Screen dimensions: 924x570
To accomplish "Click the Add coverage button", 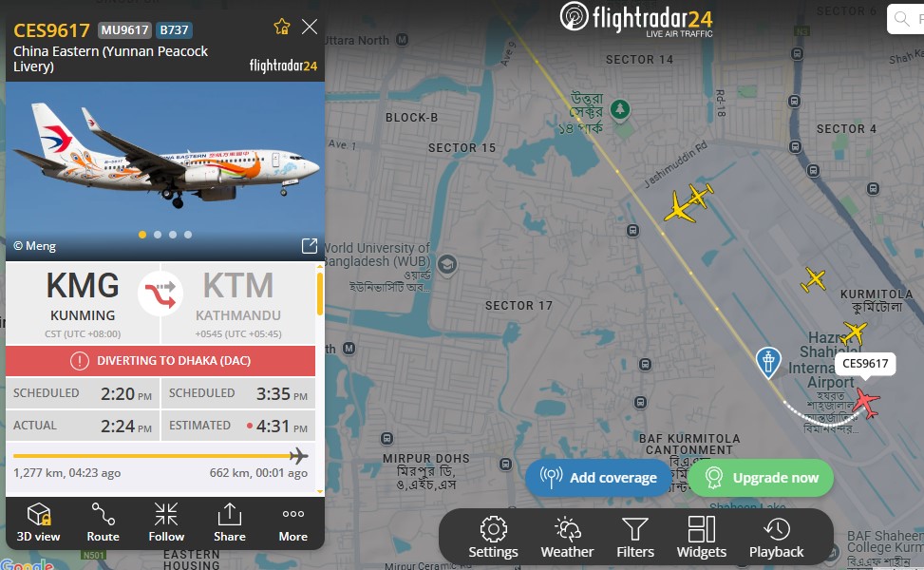I will click(x=598, y=478).
